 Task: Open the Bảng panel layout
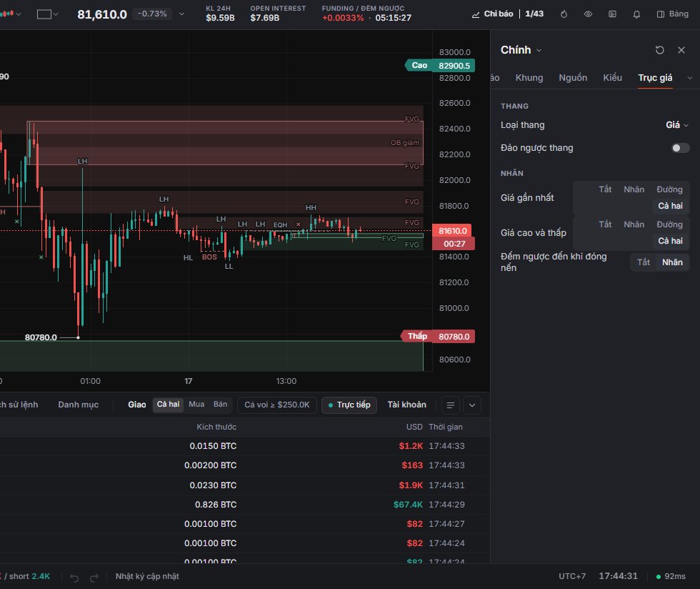673,14
